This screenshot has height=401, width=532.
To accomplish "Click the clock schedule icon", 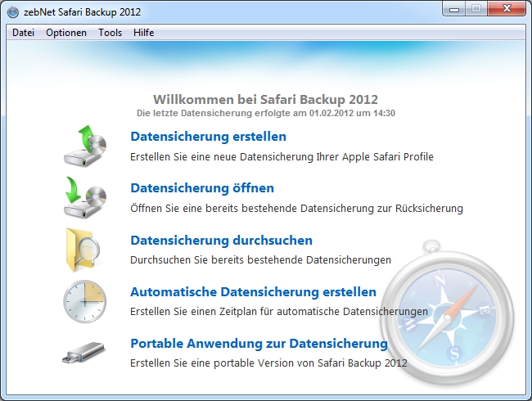I will 85,301.
